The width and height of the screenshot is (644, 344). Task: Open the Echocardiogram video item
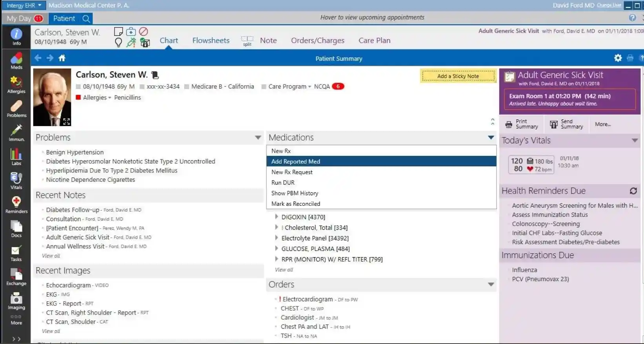pos(77,285)
